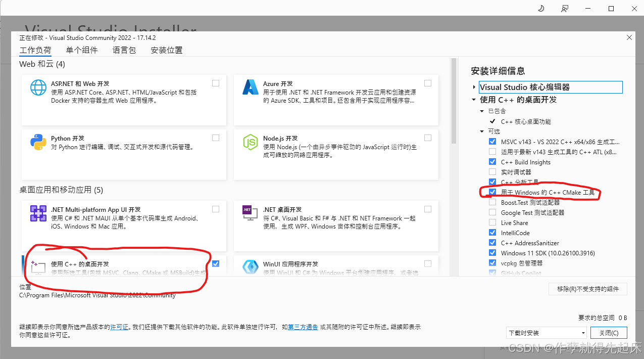Uncheck the C++ desktop development workload
This screenshot has width=644, height=359.
tap(216, 263)
